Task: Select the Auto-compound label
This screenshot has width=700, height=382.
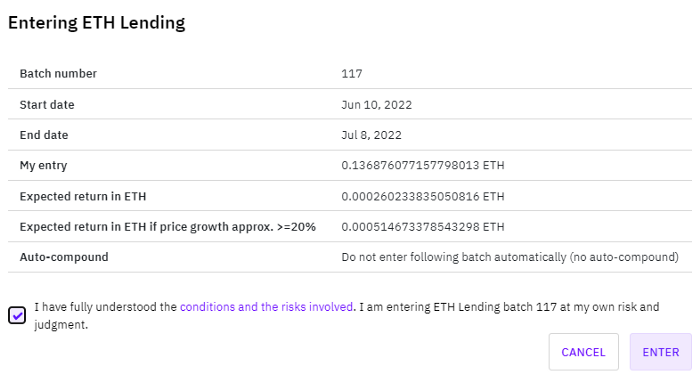Action: [x=64, y=257]
